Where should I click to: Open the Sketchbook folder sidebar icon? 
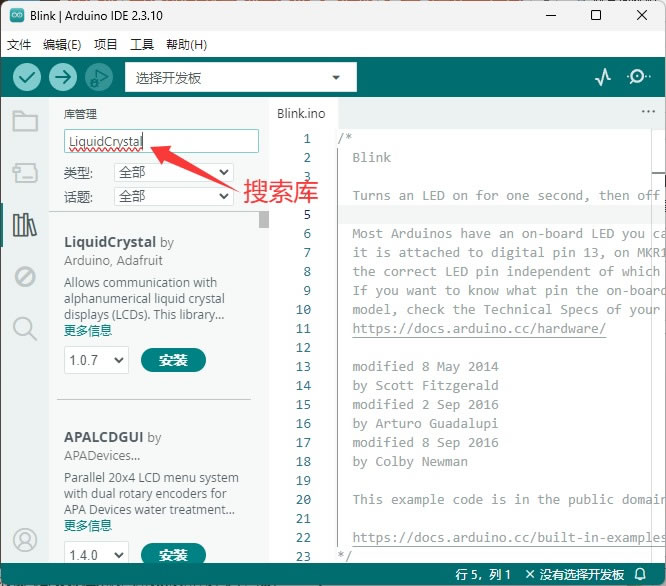[x=25, y=121]
